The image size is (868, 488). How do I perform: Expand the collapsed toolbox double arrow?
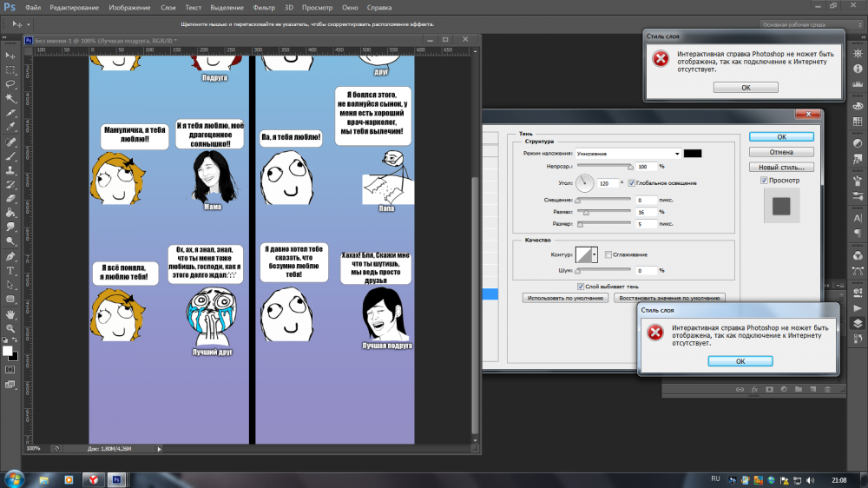(x=4, y=37)
